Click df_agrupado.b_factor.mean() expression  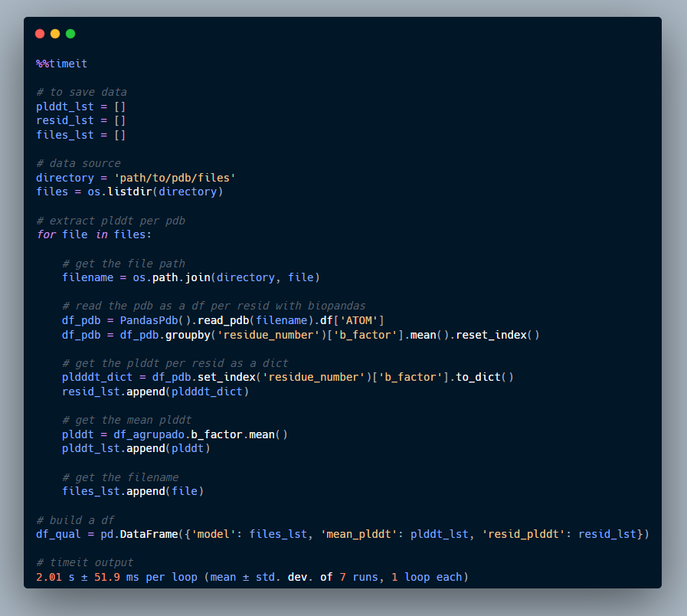point(201,434)
